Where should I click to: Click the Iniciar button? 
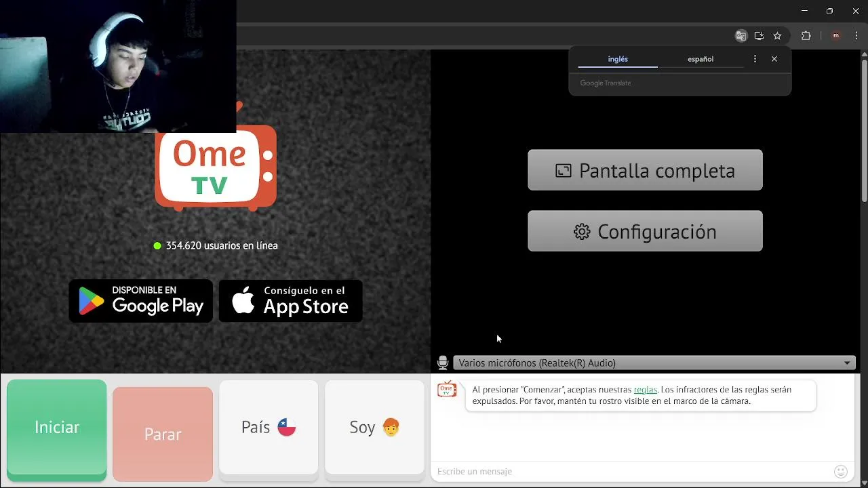pos(57,428)
